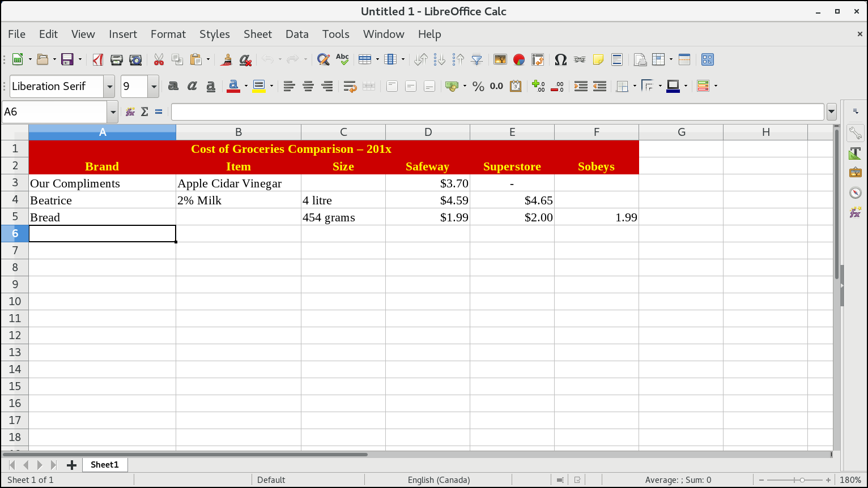This screenshot has height=488, width=868.
Task: Toggle Underline formatting
Action: pyautogui.click(x=211, y=86)
